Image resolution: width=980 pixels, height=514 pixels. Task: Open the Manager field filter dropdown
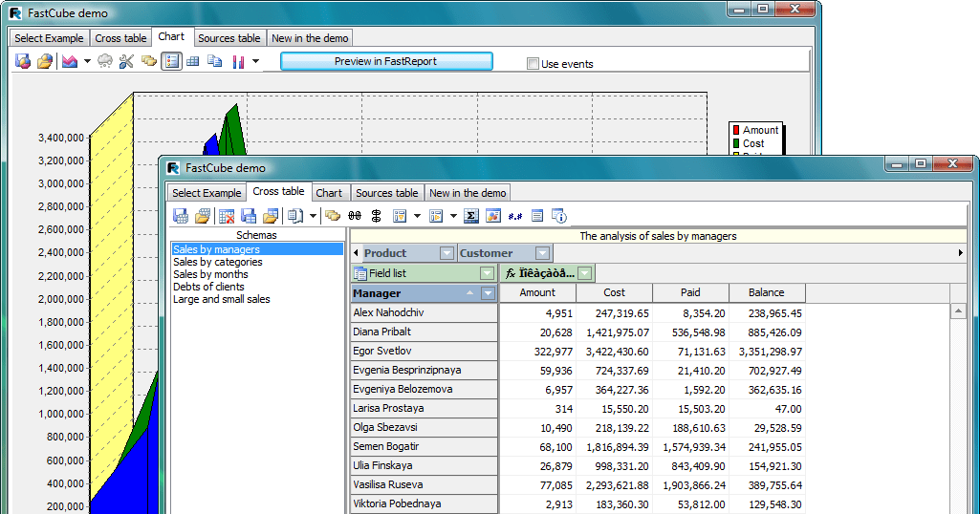pyautogui.click(x=489, y=293)
